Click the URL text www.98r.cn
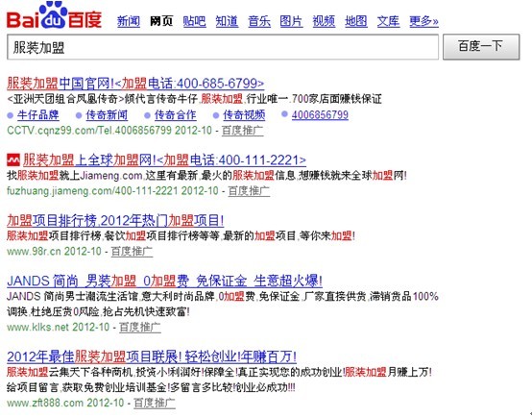The width and height of the screenshot is (532, 417). pos(34,252)
